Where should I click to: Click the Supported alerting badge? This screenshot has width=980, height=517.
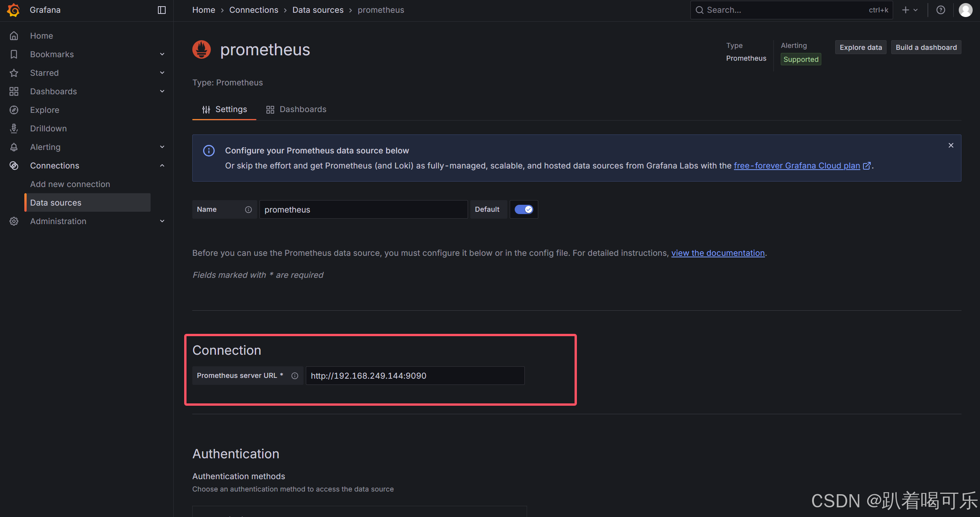(x=801, y=59)
